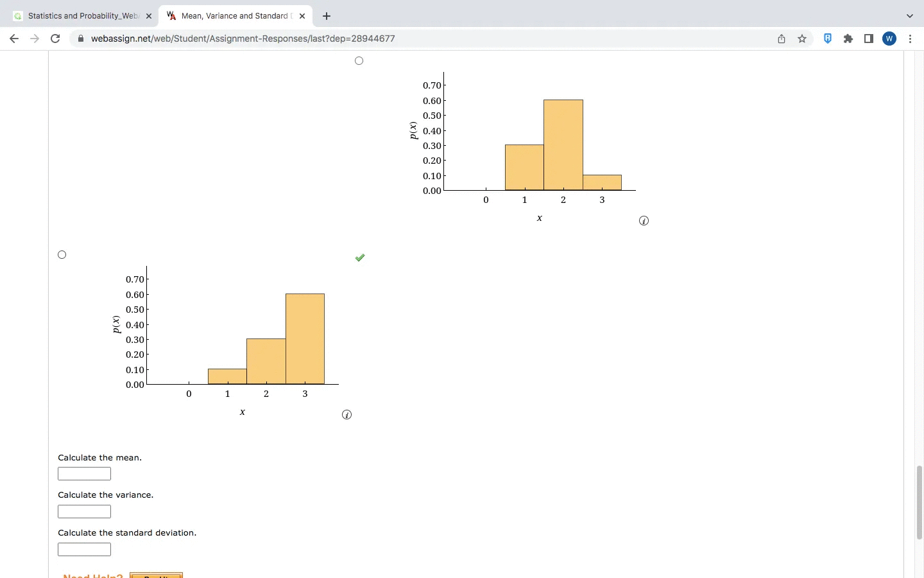Open the Chrome three-dot menu

pos(912,39)
